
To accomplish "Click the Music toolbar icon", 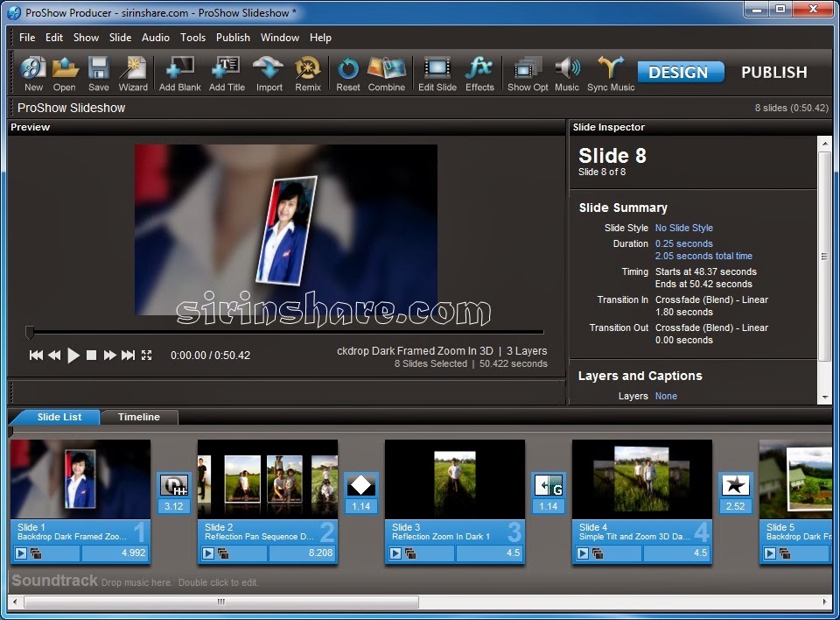I will [567, 74].
